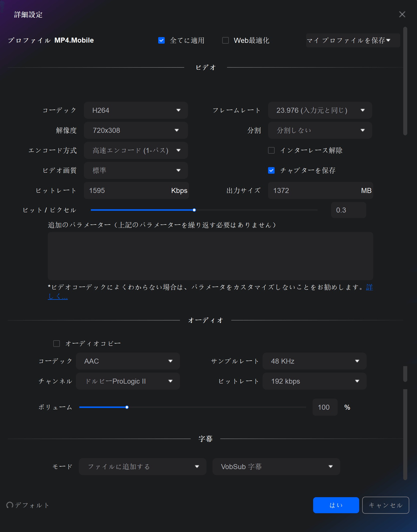Screen dimensions: 417x532
Task: Click the キャンセル button
Action: click(x=385, y=505)
